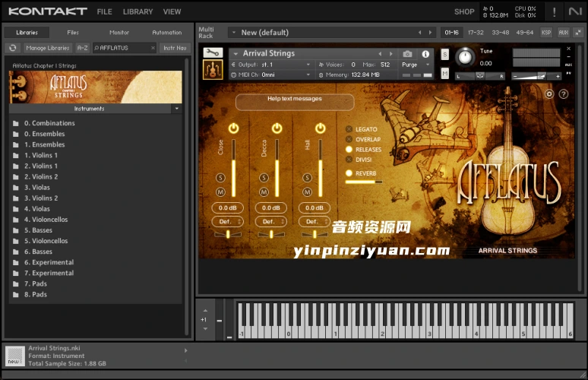The width and height of the screenshot is (588, 380).
Task: Click the Manage Libraries button
Action: tap(47, 48)
